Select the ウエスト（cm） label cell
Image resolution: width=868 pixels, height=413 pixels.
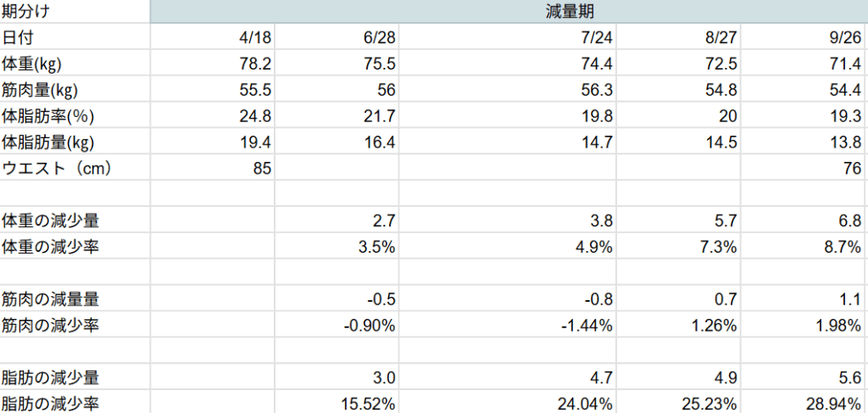pyautogui.click(x=56, y=168)
